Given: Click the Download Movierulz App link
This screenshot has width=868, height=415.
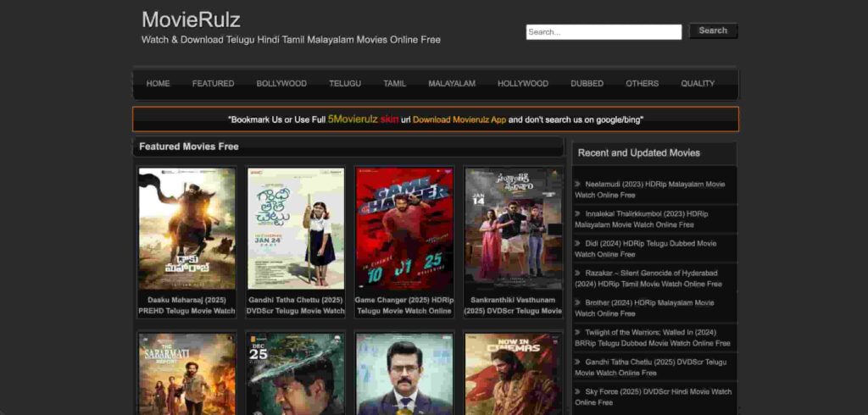Looking at the screenshot, I should pyautogui.click(x=459, y=119).
